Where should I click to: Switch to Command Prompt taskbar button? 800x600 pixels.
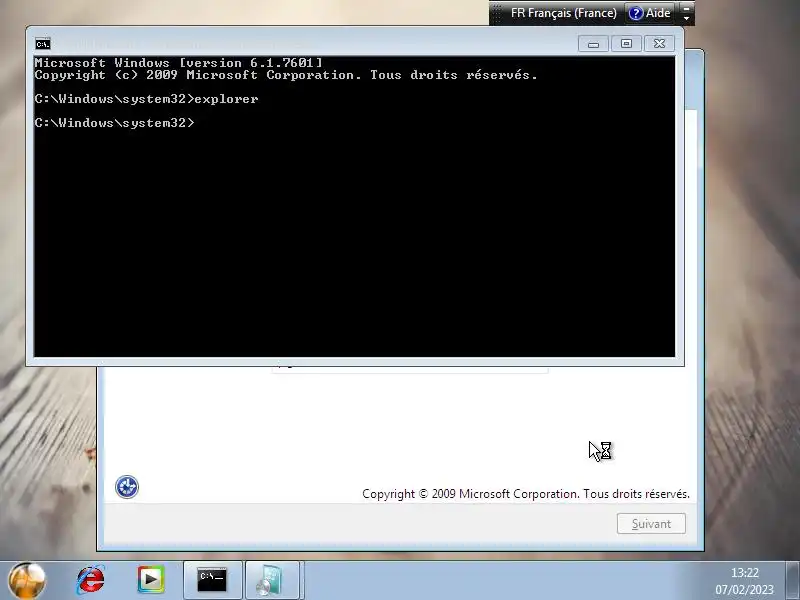tap(212, 581)
